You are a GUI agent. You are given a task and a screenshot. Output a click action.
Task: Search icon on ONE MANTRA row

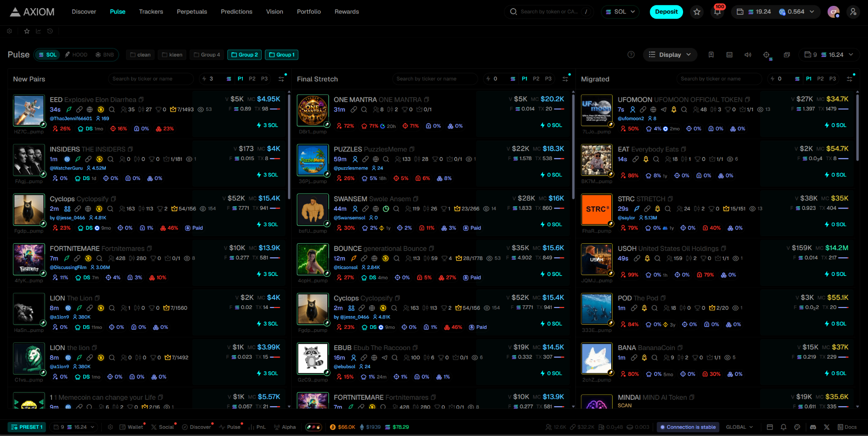[364, 109]
